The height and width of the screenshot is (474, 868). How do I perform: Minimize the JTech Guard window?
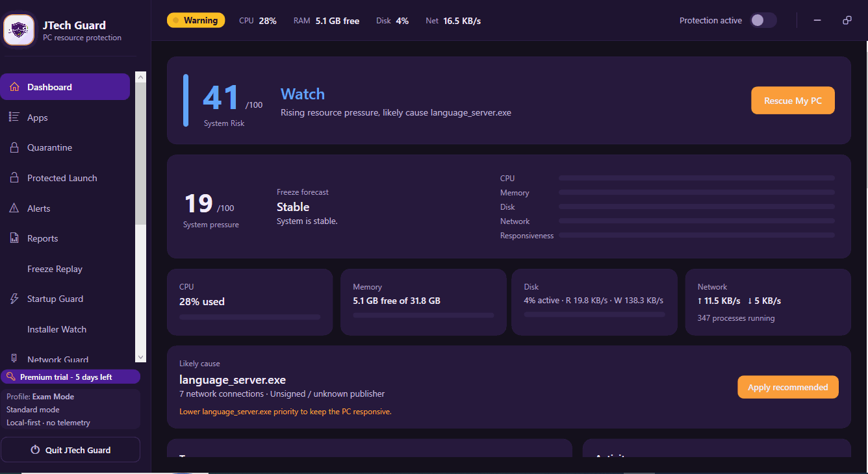point(817,20)
